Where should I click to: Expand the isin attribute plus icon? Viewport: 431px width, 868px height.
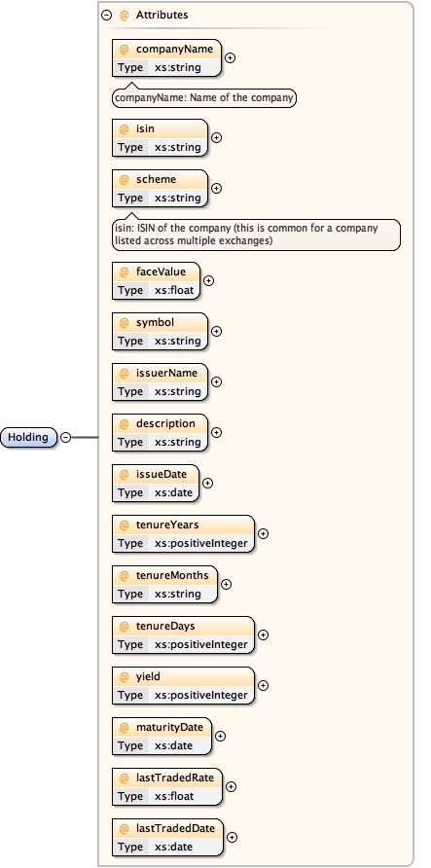point(216,137)
